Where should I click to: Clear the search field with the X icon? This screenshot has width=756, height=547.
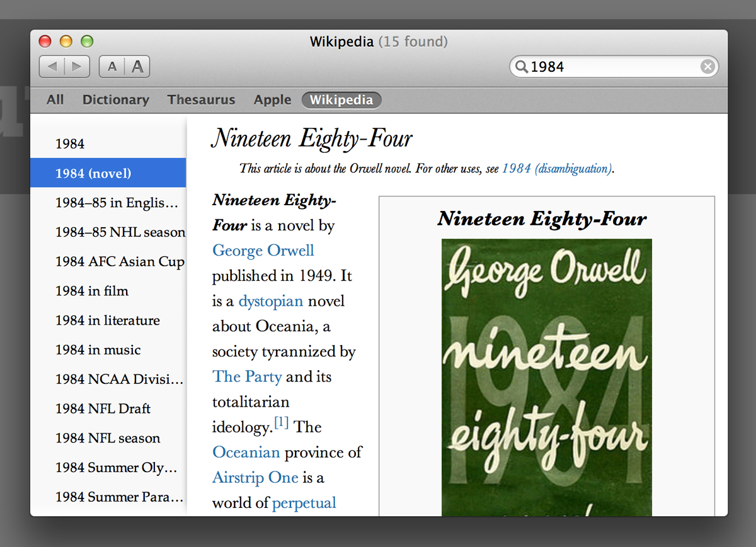coord(707,66)
